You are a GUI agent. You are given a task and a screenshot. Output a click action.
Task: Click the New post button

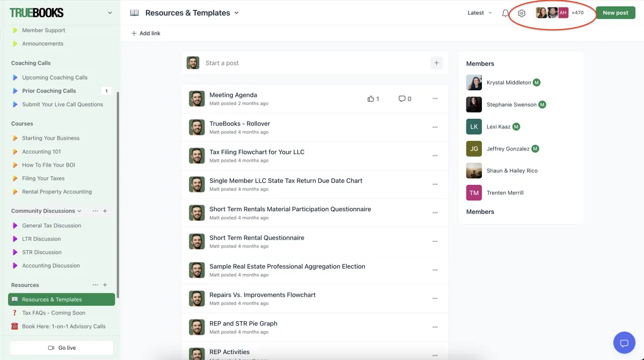point(615,13)
